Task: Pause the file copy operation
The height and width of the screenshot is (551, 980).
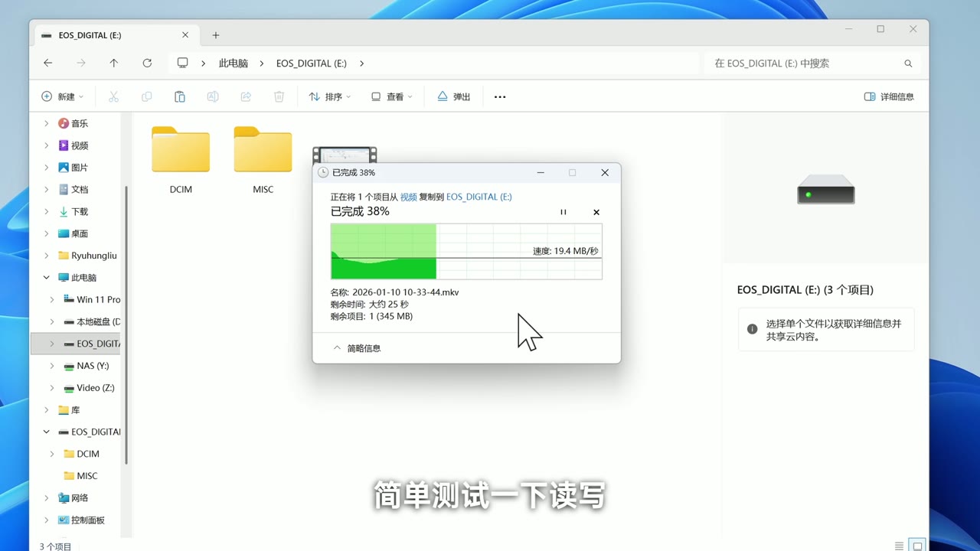Action: pyautogui.click(x=563, y=212)
